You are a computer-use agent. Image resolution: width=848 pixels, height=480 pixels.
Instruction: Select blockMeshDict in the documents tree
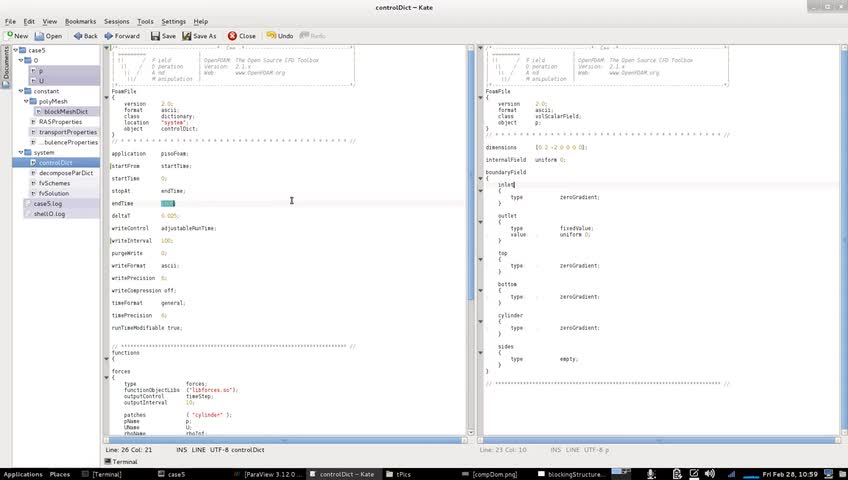pos(66,112)
